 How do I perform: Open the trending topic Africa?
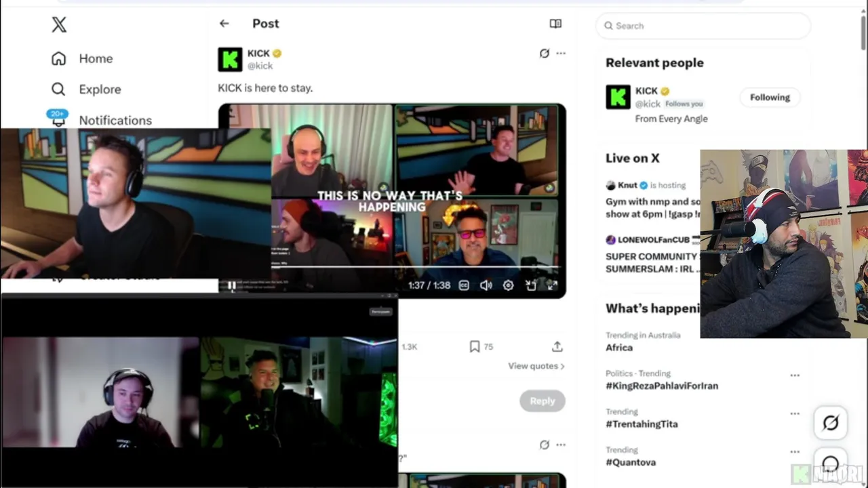coord(619,347)
